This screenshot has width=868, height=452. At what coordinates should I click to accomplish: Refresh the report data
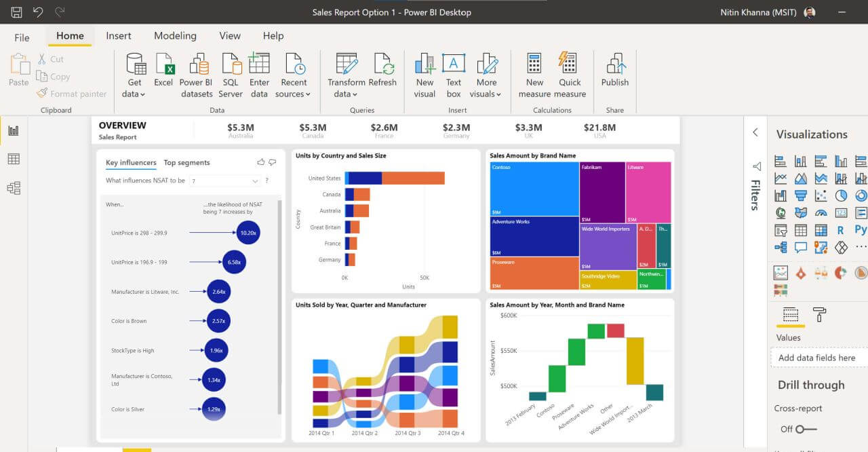[x=383, y=73]
